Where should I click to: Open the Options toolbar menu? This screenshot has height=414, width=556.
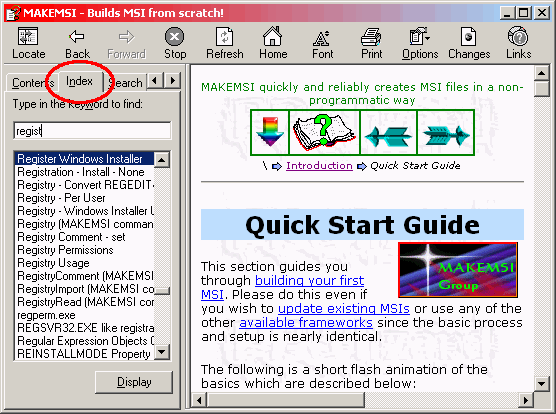coord(420,43)
